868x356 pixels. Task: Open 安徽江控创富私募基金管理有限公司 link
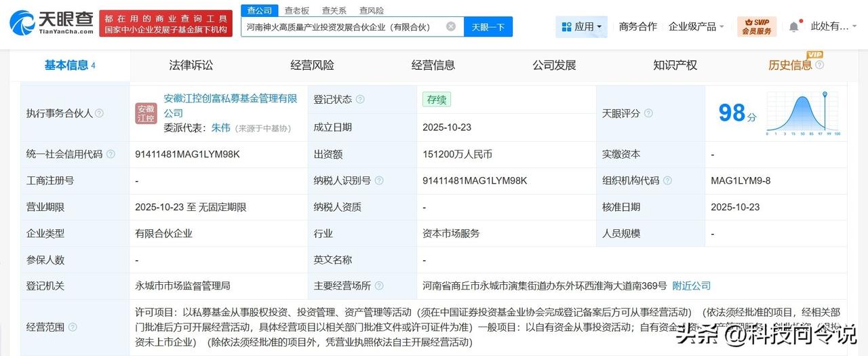pos(231,106)
